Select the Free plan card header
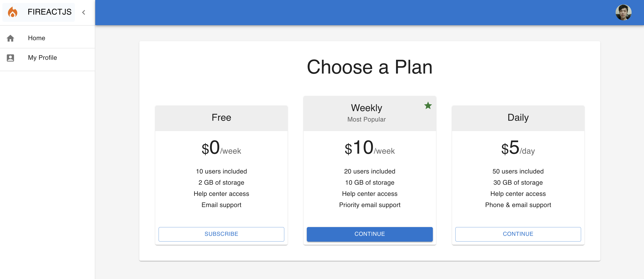Viewport: 644px width, 279px height. pos(221,118)
